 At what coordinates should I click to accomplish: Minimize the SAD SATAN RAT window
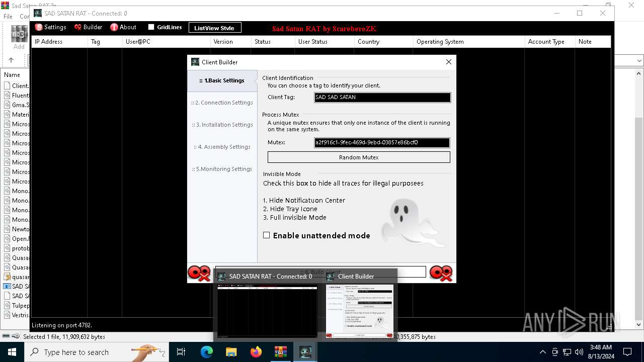(556, 13)
